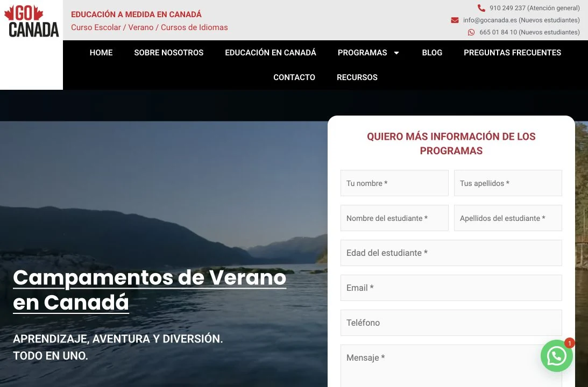This screenshot has height=387, width=588.
Task: Click the Mensaje text area
Action: [451, 365]
